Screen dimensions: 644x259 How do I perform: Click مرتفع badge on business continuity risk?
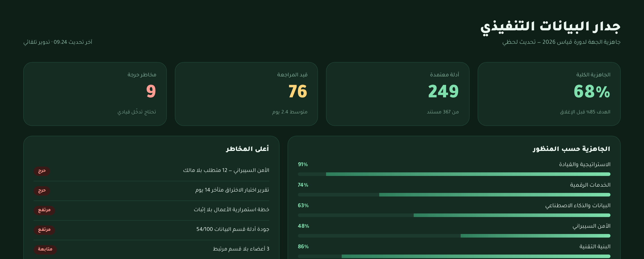44,210
